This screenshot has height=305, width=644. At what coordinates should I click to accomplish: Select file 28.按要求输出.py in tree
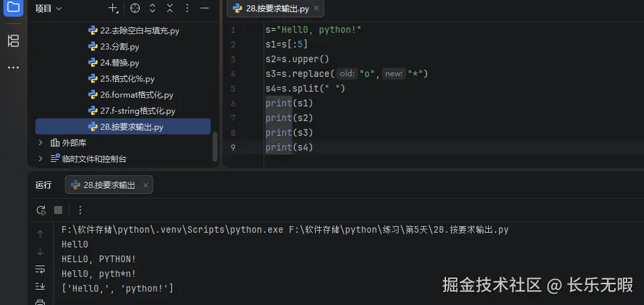(123, 126)
